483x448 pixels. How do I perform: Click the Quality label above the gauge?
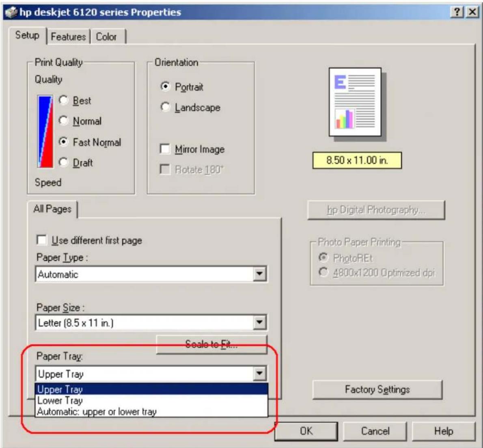[48, 79]
